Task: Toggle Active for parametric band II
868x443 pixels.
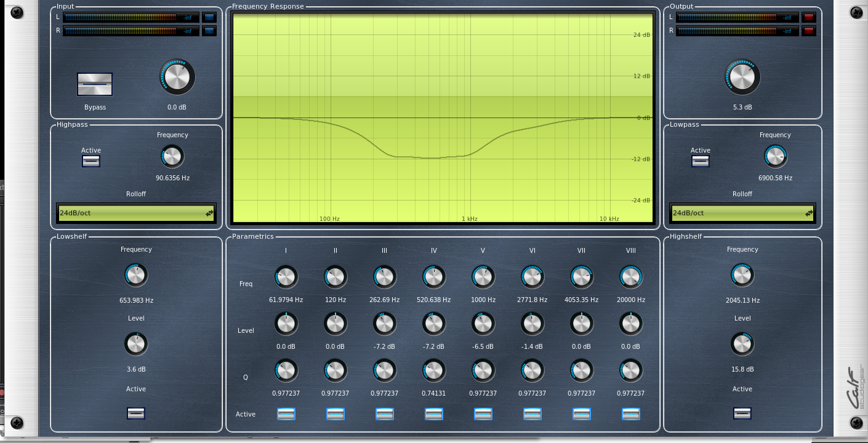Action: click(336, 414)
